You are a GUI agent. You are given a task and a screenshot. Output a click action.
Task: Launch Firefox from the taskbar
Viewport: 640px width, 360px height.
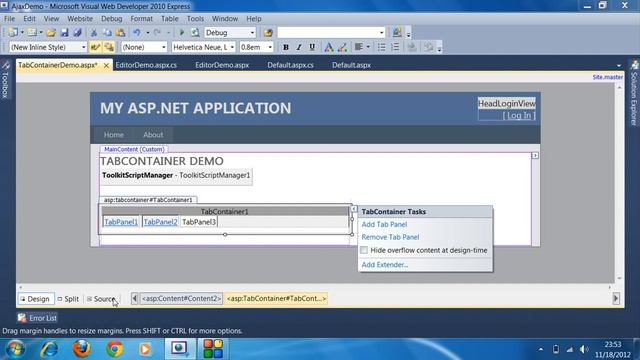[x=82, y=349]
